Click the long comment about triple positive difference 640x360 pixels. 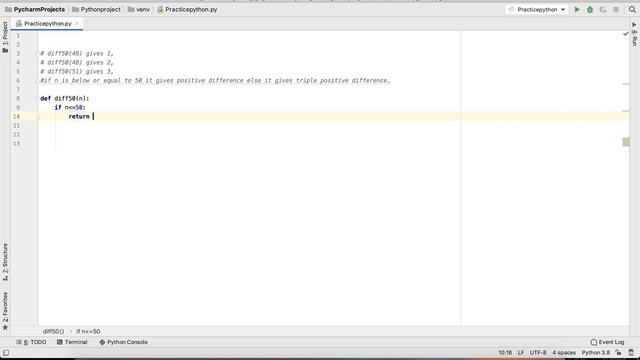tap(215, 80)
